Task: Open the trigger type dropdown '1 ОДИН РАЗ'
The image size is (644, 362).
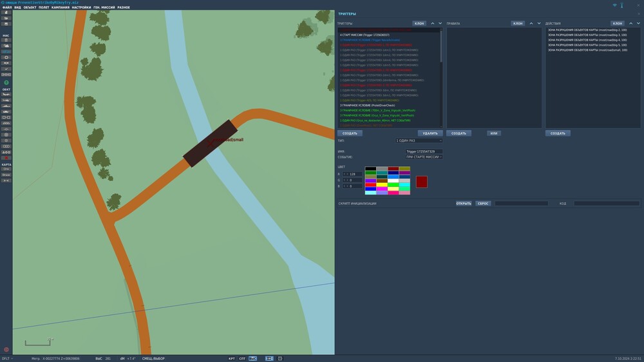Action: pos(419,140)
